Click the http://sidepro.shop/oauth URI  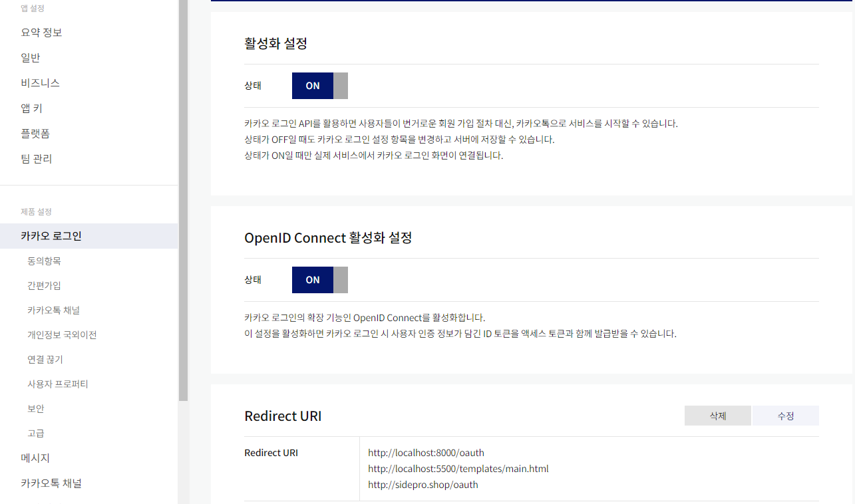tap(423, 485)
